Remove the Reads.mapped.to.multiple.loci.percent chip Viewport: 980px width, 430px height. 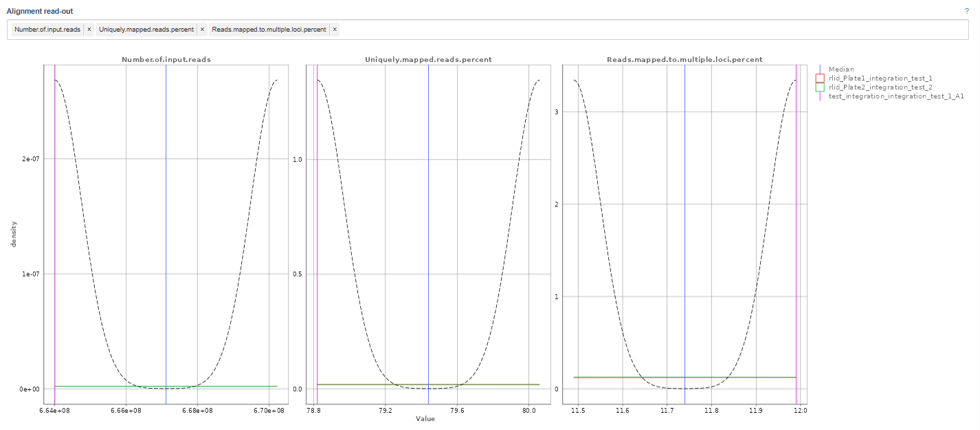click(x=334, y=30)
